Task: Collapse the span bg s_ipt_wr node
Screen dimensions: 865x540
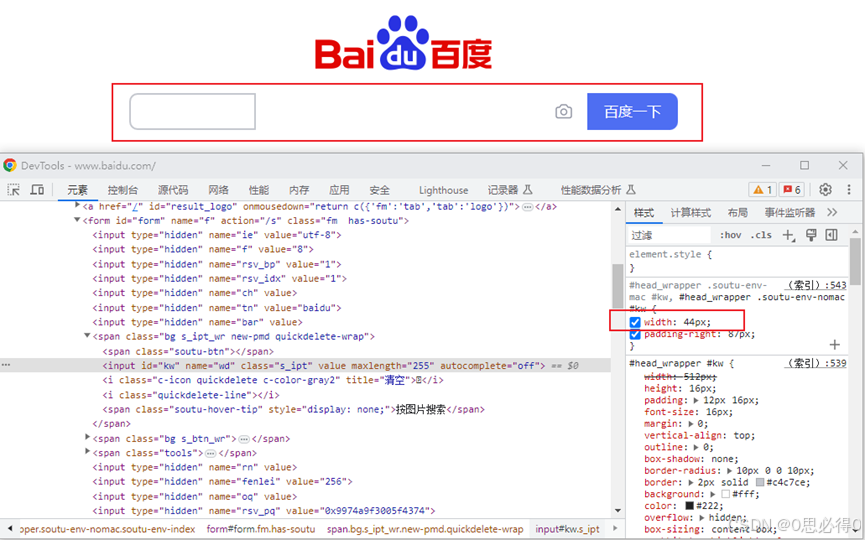Action: pyautogui.click(x=87, y=335)
